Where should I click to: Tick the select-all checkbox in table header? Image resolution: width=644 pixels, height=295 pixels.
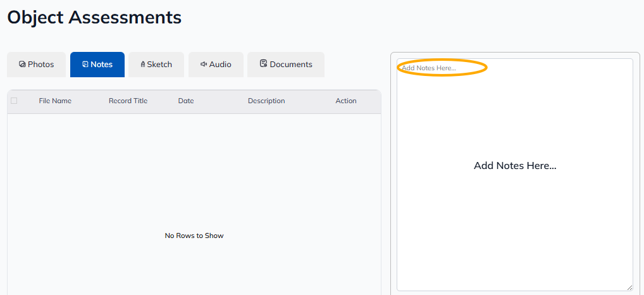[14, 101]
